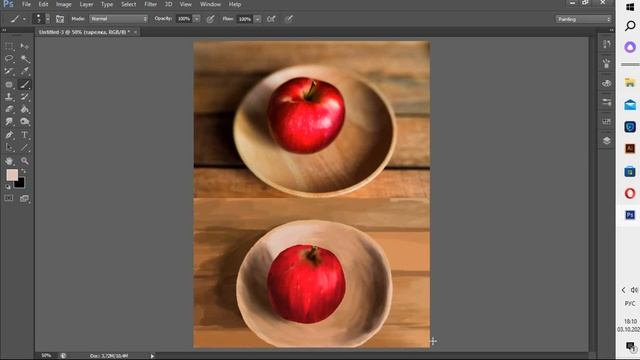Expand the status bar info arrow

[x=152, y=356]
